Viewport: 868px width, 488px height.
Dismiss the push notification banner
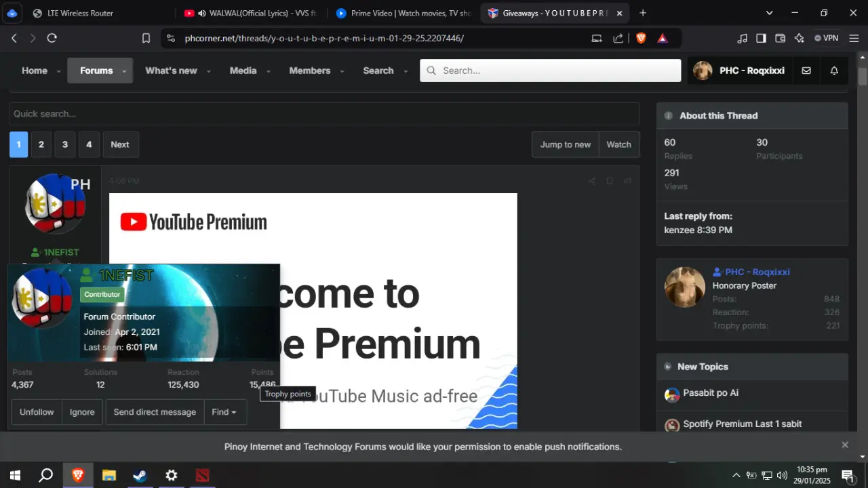[x=845, y=445]
